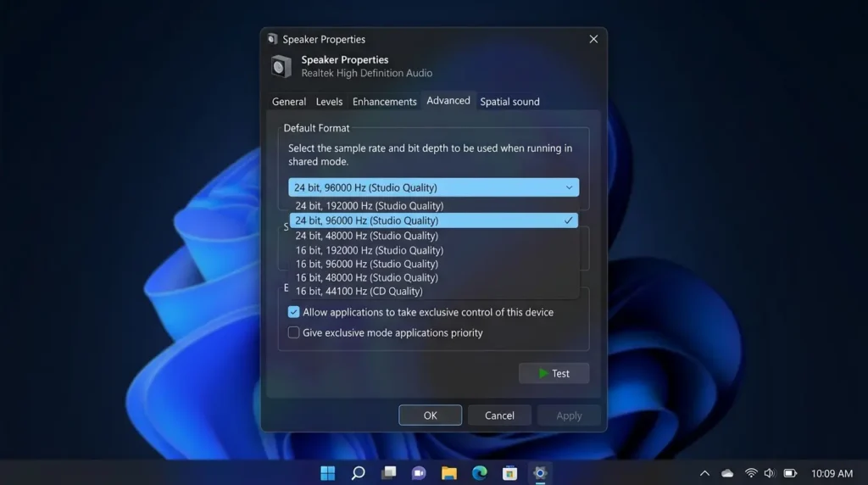The height and width of the screenshot is (485, 868).
Task: Choose 24 bit, 192000 Hz option
Action: [x=433, y=206]
